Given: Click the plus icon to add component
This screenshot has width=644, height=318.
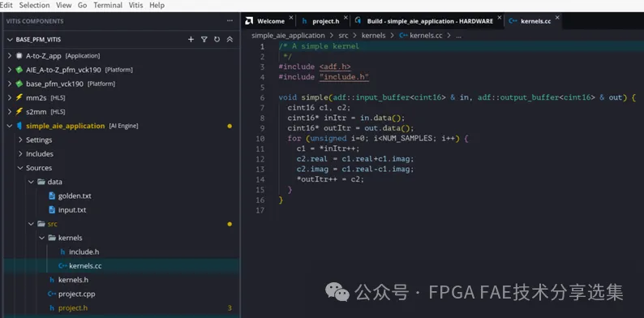Looking at the screenshot, I should pyautogui.click(x=191, y=40).
